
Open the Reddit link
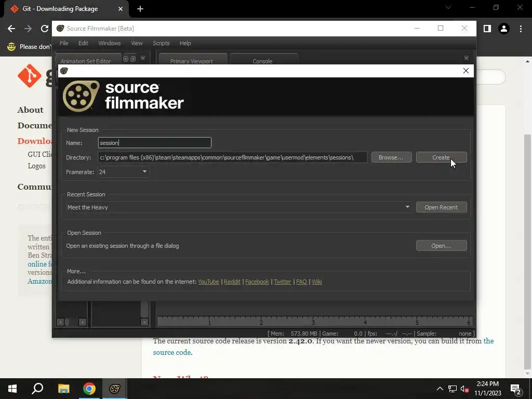(232, 282)
